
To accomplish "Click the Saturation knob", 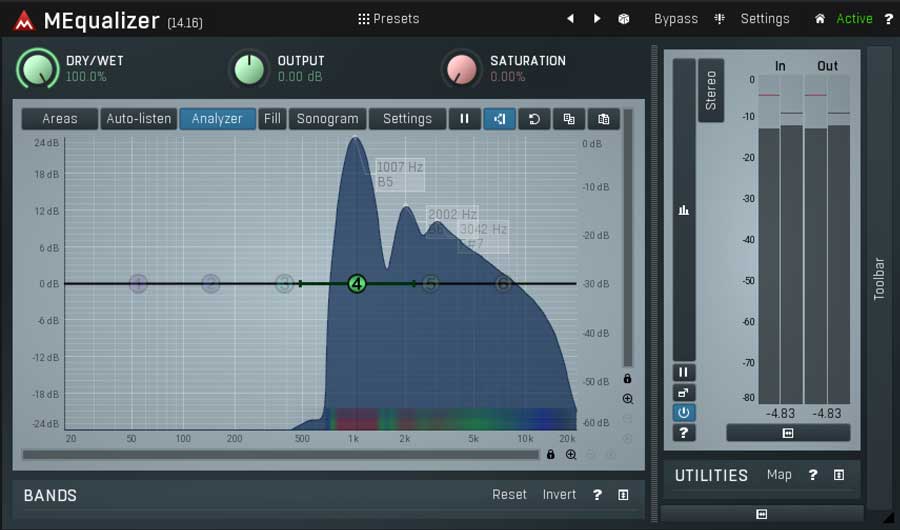I will point(461,69).
